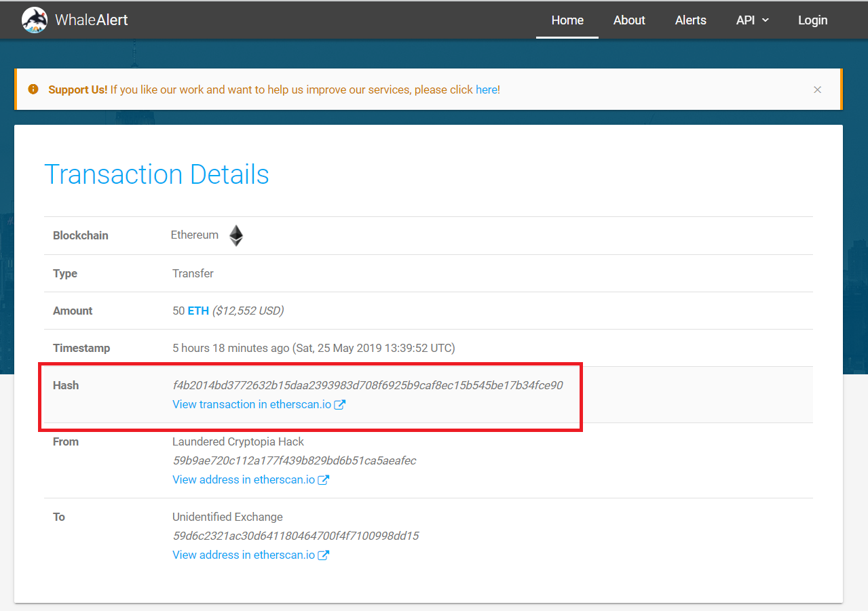Click the 'Unidentified Exchange' label

coord(227,517)
